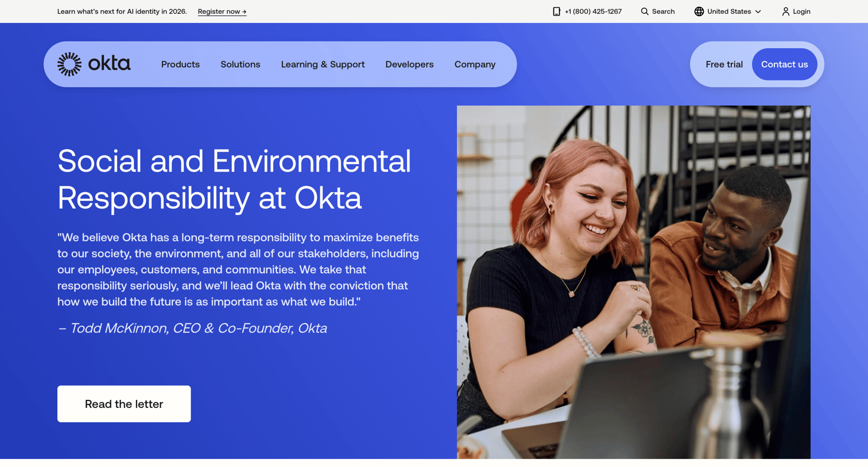The width and height of the screenshot is (868, 467).
Task: Expand the United States region chevron
Action: coord(758,11)
